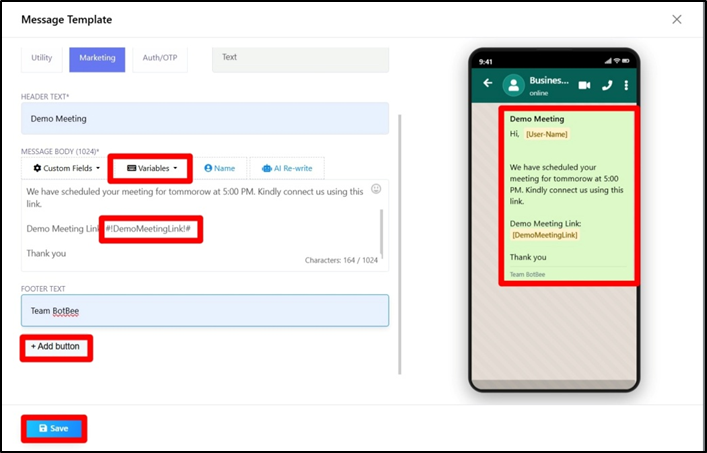Close the Message Template dialog

(x=677, y=19)
